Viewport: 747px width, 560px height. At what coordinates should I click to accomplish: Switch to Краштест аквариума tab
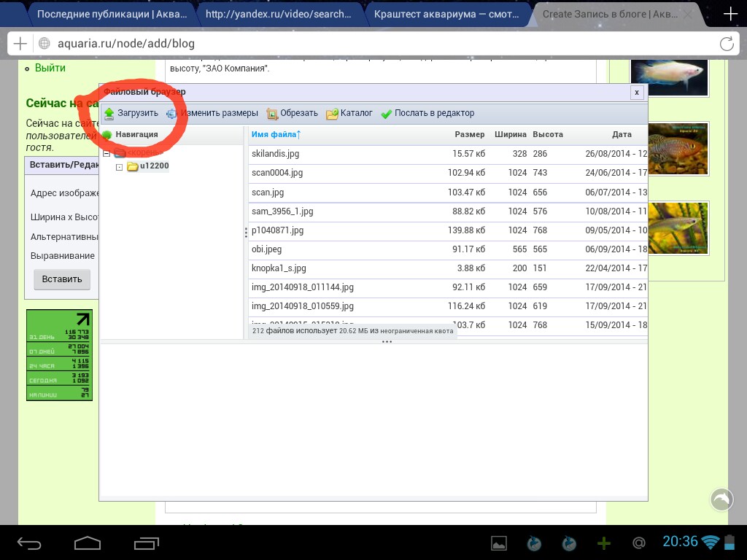[446, 15]
